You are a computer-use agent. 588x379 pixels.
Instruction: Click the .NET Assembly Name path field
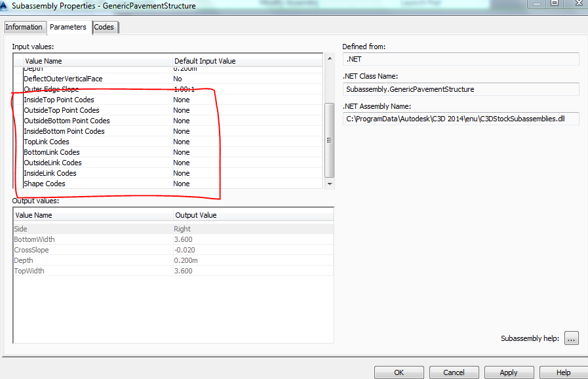pos(461,119)
